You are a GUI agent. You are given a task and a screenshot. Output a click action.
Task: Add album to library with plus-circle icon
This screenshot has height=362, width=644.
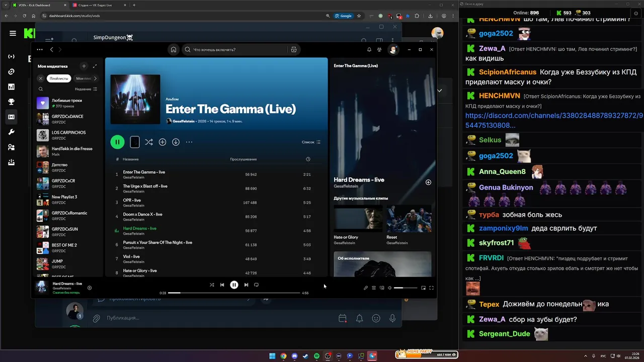(x=163, y=142)
